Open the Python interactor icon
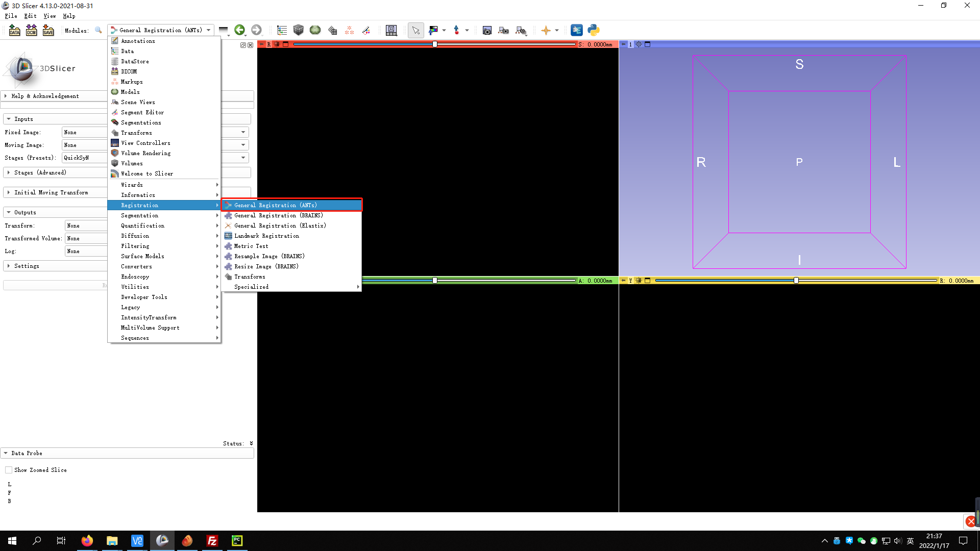980x551 pixels. (x=593, y=30)
